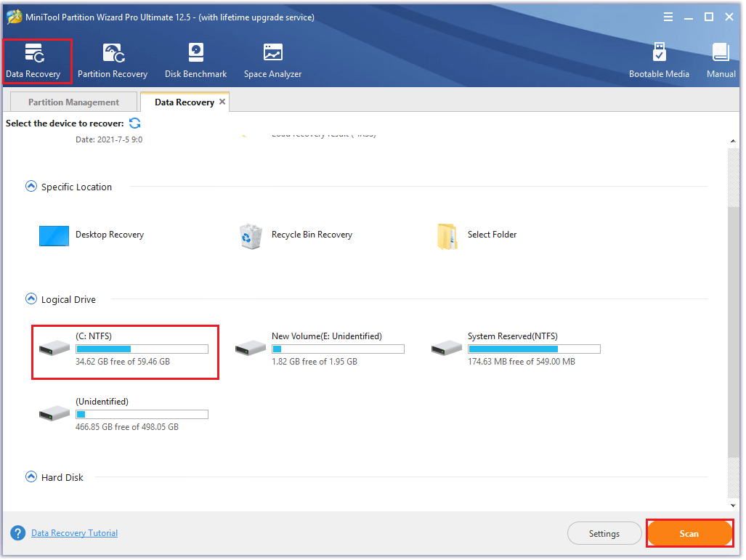
Task: Open the Partition Recovery tool
Action: point(113,60)
